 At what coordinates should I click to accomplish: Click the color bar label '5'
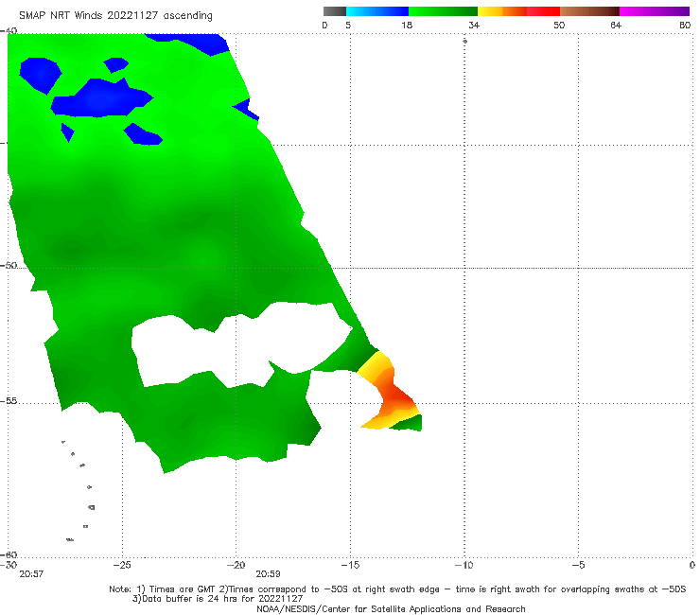348,25
